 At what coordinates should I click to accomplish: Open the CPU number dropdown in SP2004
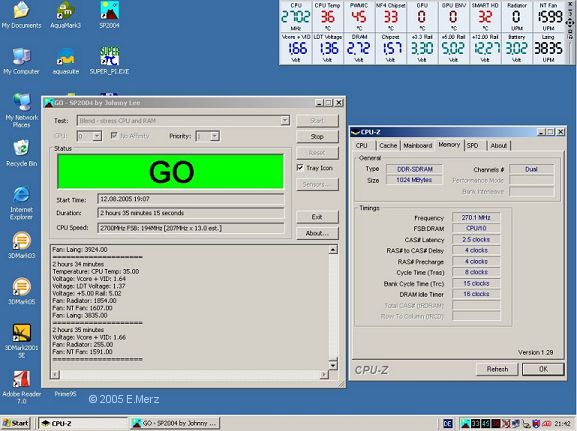(97, 136)
